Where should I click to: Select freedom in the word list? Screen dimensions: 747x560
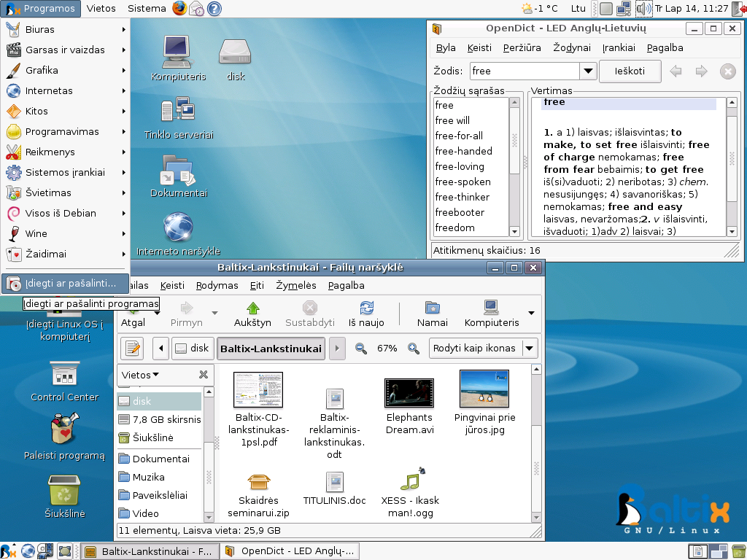pyautogui.click(x=454, y=227)
